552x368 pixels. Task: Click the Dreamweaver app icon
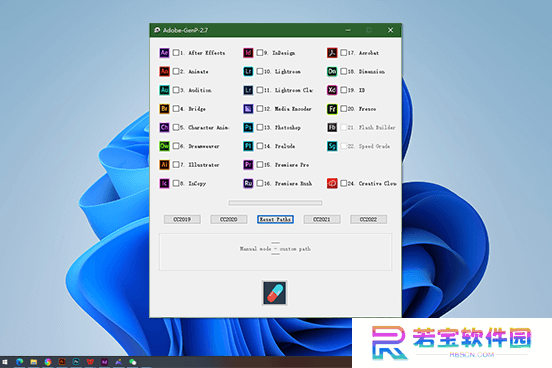click(164, 146)
